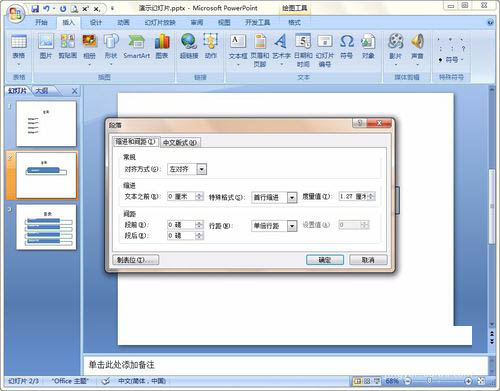Adjust before-text indent (文本之前) spinner
Viewport: 500px width, 391px height.
(x=199, y=196)
